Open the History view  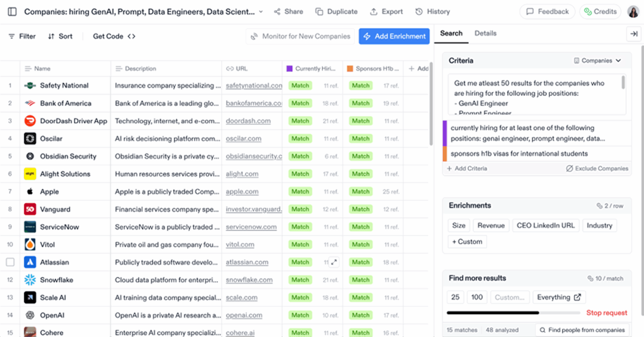click(433, 12)
